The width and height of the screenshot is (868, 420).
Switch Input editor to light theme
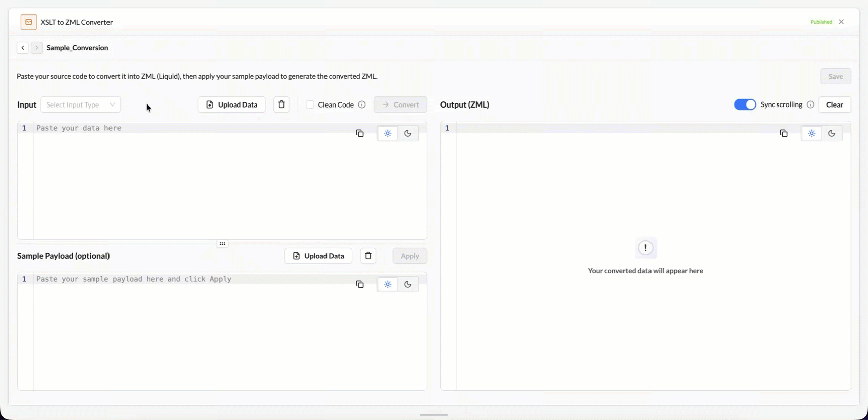(x=388, y=133)
